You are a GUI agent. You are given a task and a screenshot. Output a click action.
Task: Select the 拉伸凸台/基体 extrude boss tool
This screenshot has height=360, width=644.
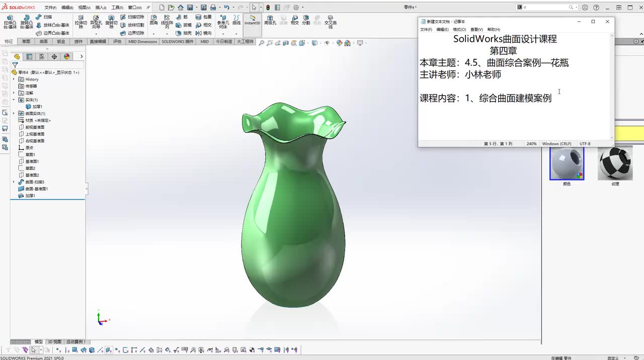(10, 22)
